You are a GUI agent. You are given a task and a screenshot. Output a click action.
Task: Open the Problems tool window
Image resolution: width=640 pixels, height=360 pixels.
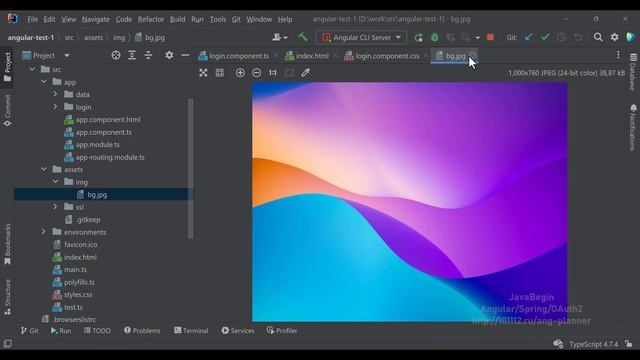pyautogui.click(x=142, y=331)
